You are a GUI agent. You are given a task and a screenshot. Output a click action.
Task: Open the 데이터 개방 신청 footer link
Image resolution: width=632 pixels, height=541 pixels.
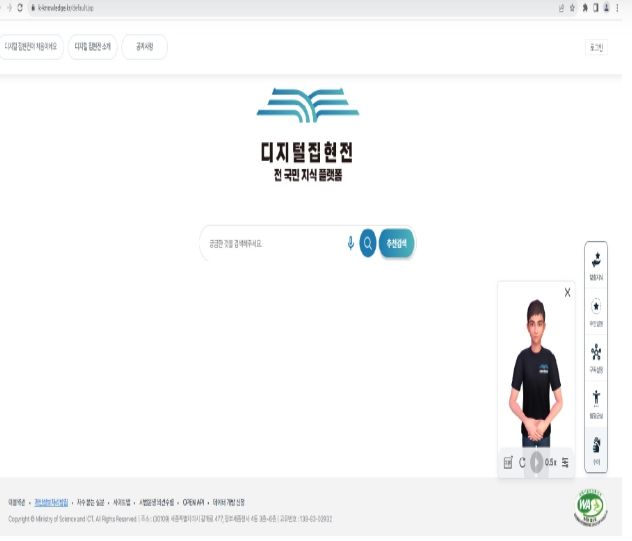229,502
